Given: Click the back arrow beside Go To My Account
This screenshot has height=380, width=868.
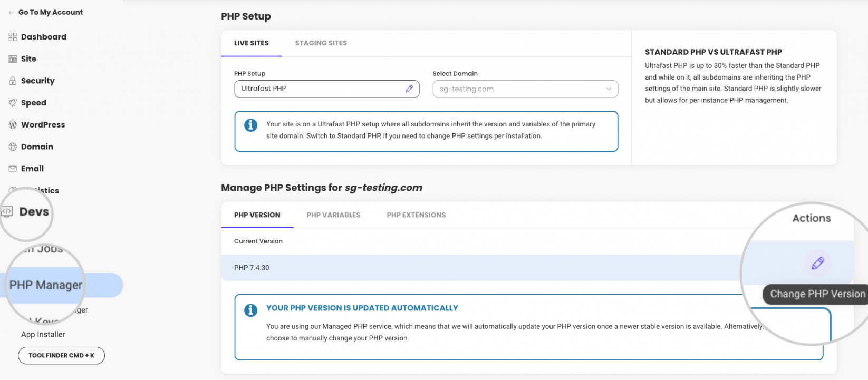Looking at the screenshot, I should (12, 12).
